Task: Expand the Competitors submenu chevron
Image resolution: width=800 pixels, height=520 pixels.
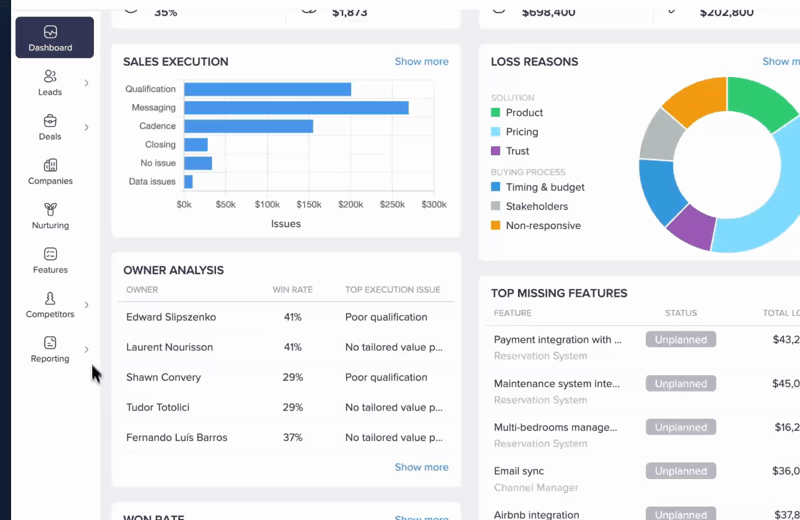Action: point(87,305)
